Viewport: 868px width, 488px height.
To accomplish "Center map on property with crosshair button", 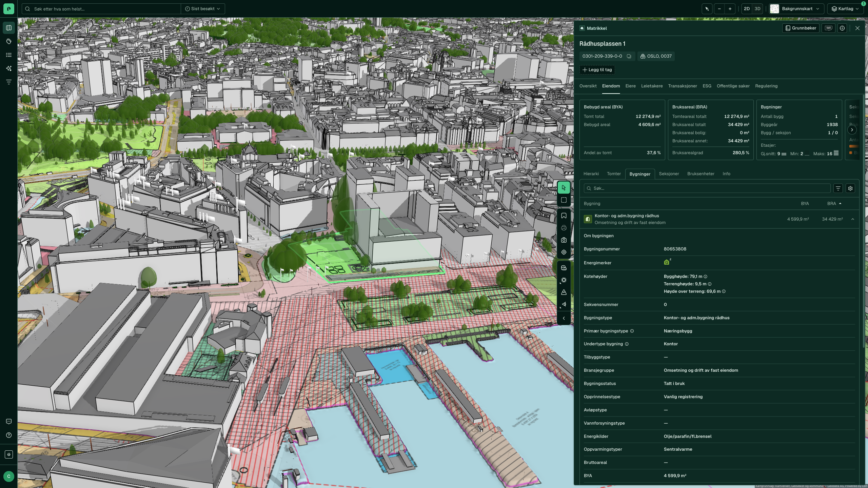I will pos(842,28).
